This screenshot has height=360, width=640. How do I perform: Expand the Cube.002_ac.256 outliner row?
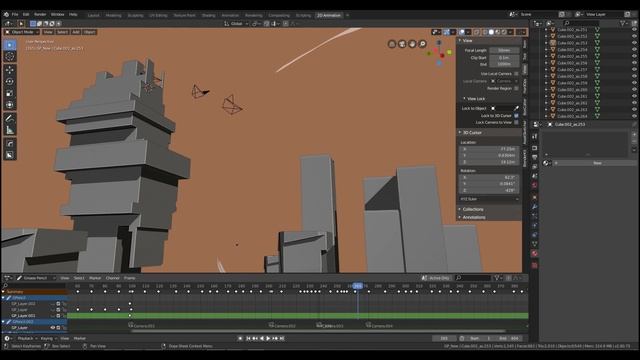pos(546,63)
